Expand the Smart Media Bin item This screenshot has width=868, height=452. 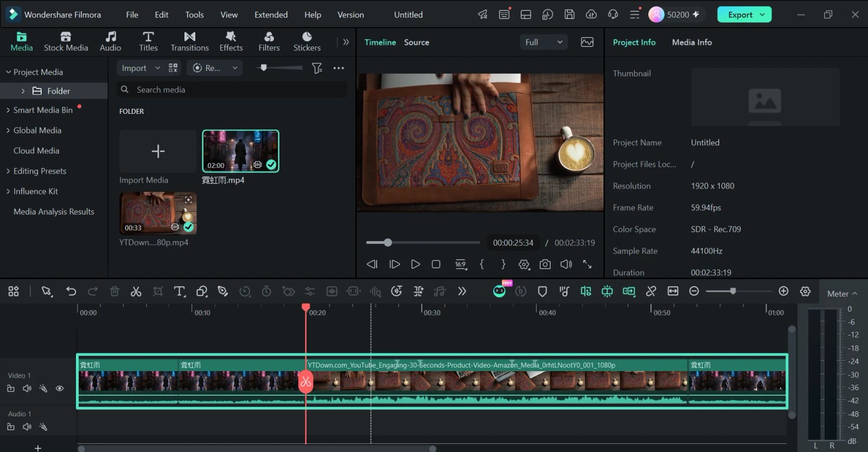pos(8,110)
